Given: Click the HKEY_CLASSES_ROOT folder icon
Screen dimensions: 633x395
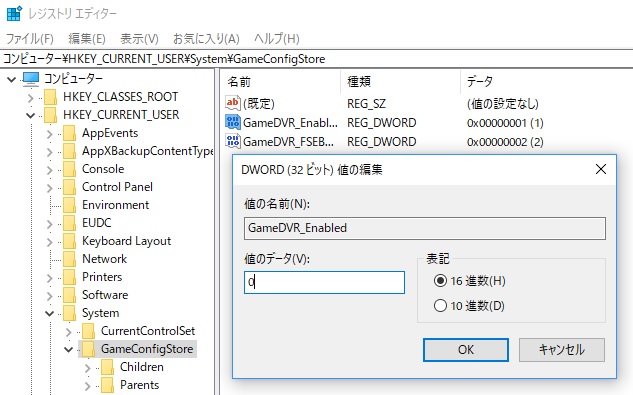Looking at the screenshot, I should [x=50, y=97].
